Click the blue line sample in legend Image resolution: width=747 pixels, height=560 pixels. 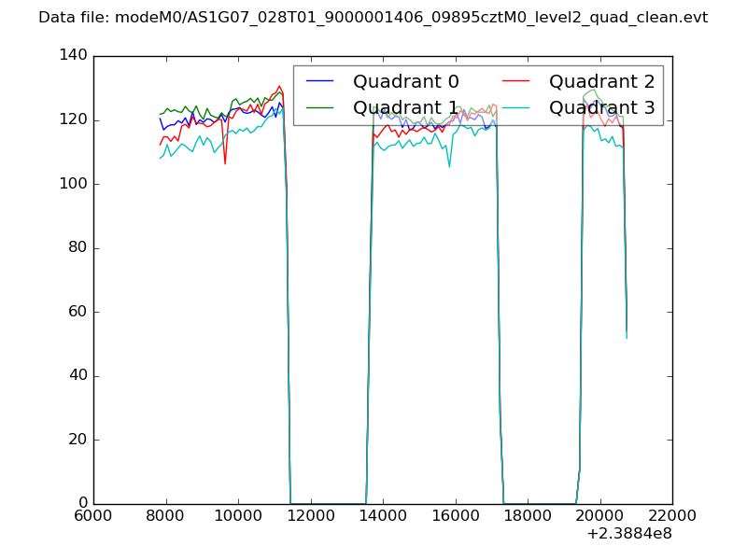tap(320, 82)
